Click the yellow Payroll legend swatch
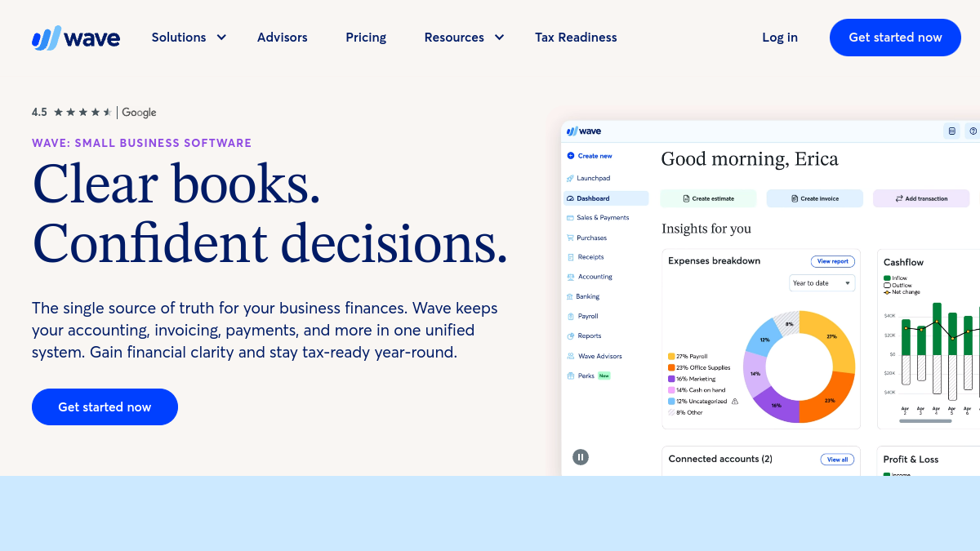This screenshot has width=980, height=551. click(671, 357)
